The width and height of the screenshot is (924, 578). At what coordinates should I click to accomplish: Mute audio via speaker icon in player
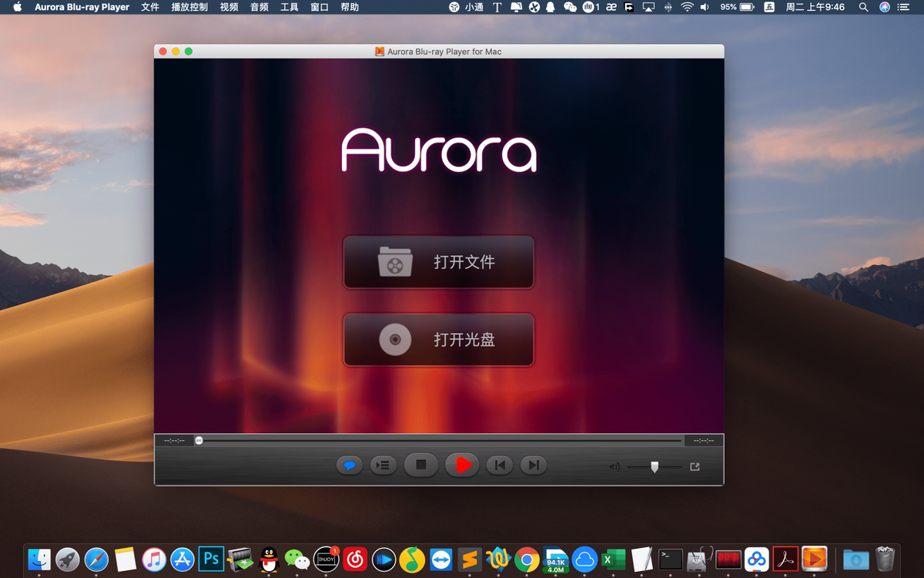tap(614, 466)
